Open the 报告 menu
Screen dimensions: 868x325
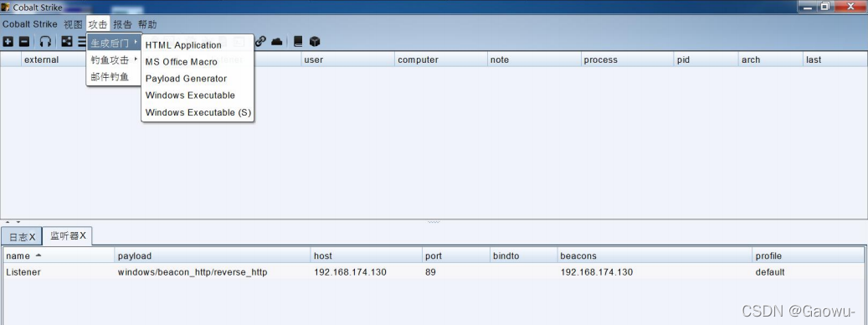click(x=123, y=24)
